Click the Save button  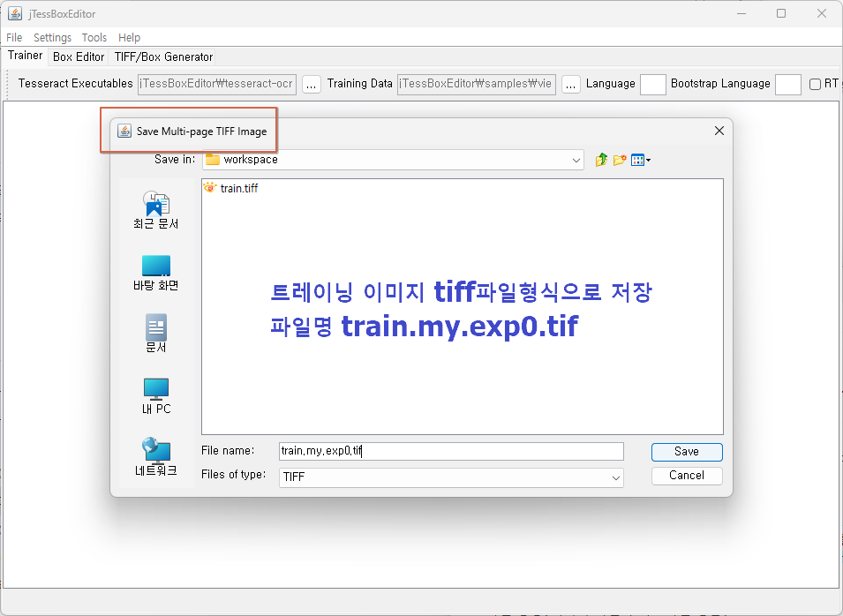(x=687, y=452)
